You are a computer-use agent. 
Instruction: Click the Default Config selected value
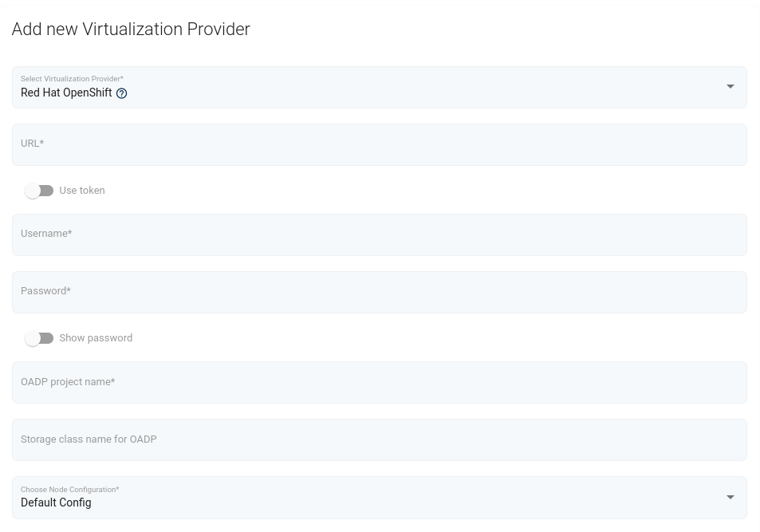click(56, 503)
